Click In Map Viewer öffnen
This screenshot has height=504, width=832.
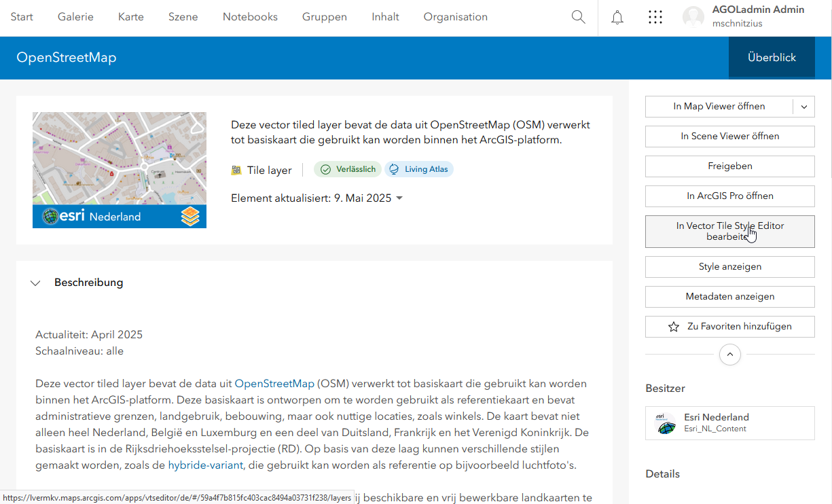tap(719, 107)
